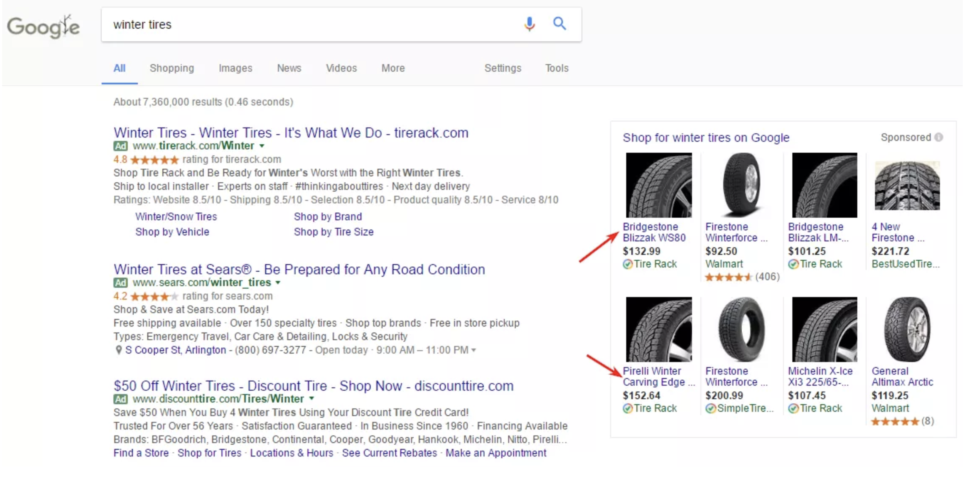Screen dimensions: 980x481
Task: Click the map pin before S Cooper St
Action: click(118, 350)
